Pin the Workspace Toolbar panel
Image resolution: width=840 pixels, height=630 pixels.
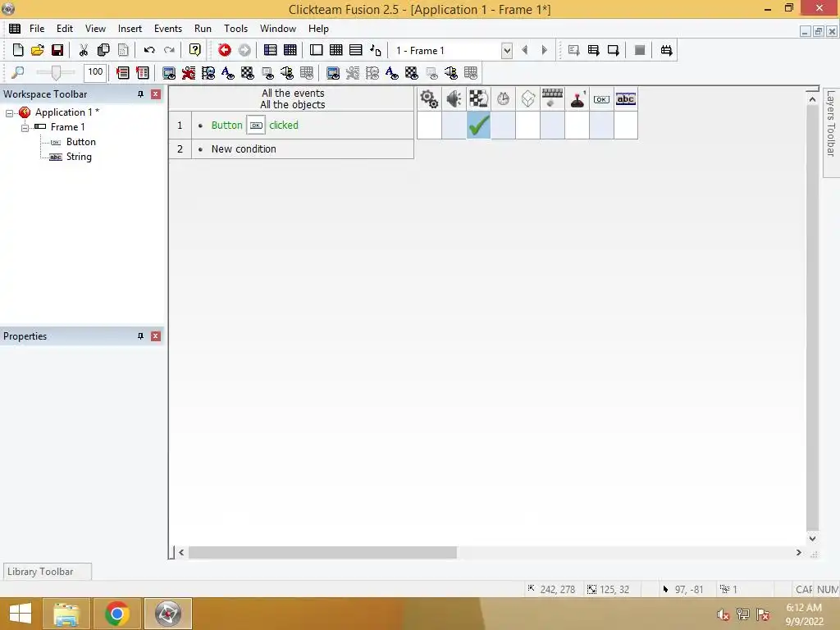tap(140, 94)
